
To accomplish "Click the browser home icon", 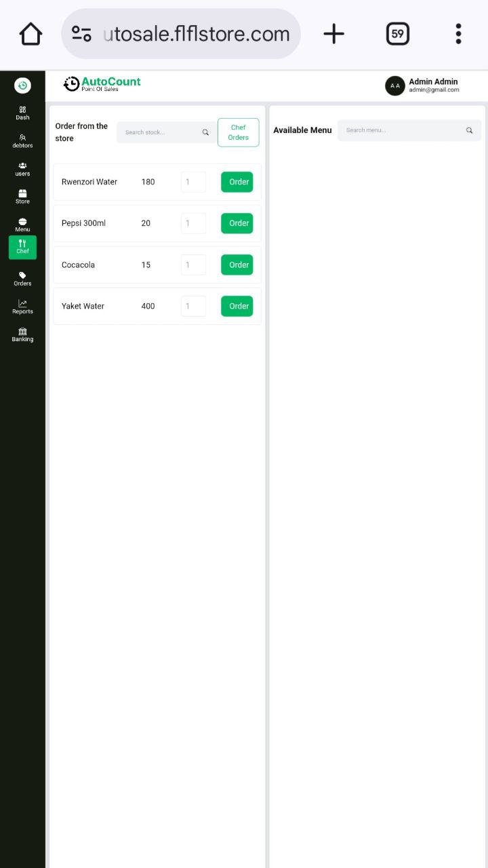I will click(x=30, y=34).
